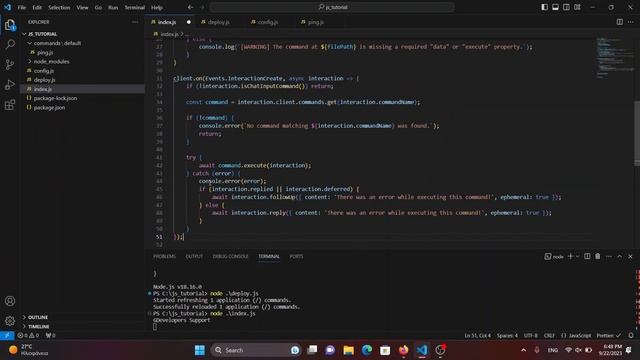
Task: Open the Source Control view
Action: click(10, 64)
